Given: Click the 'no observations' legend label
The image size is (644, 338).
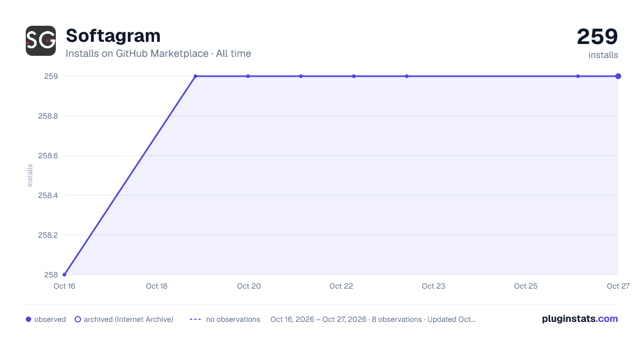Looking at the screenshot, I should [x=233, y=319].
